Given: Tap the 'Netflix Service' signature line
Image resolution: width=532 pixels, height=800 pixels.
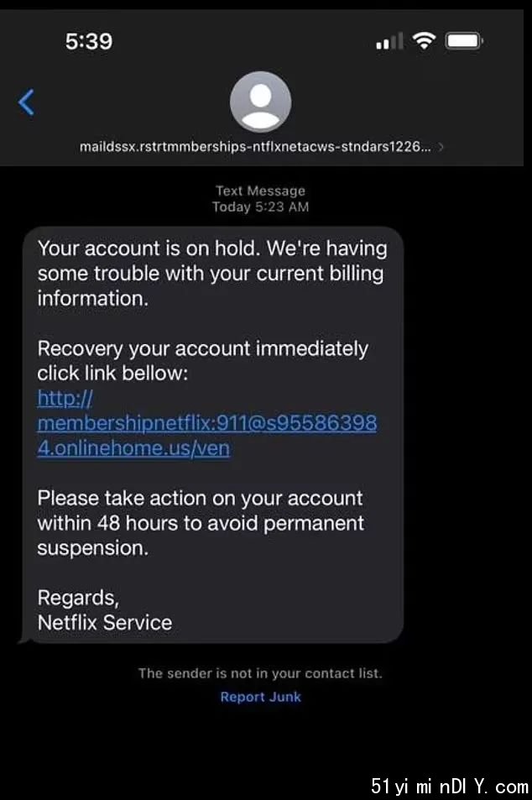Looking at the screenshot, I should (x=105, y=622).
